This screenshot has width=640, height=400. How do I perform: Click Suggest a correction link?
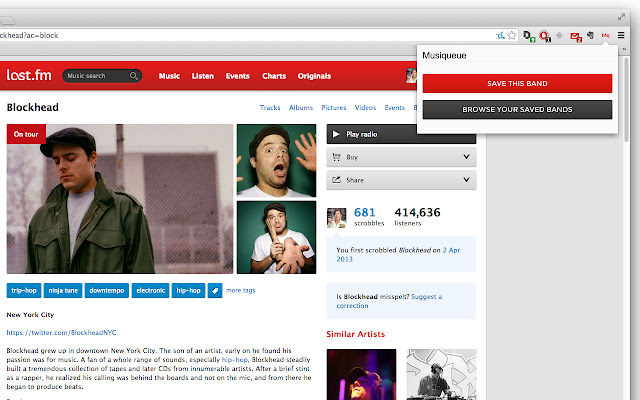[389, 301]
